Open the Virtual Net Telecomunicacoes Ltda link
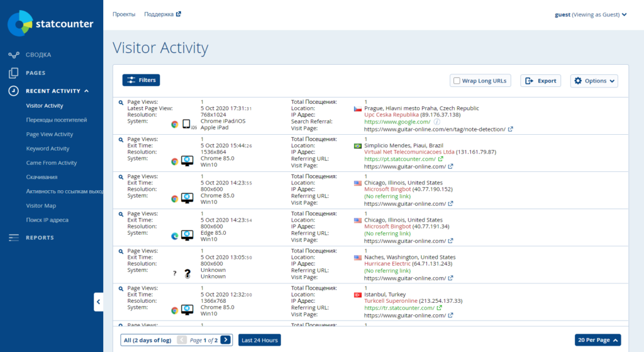This screenshot has height=352, width=644. coord(409,152)
